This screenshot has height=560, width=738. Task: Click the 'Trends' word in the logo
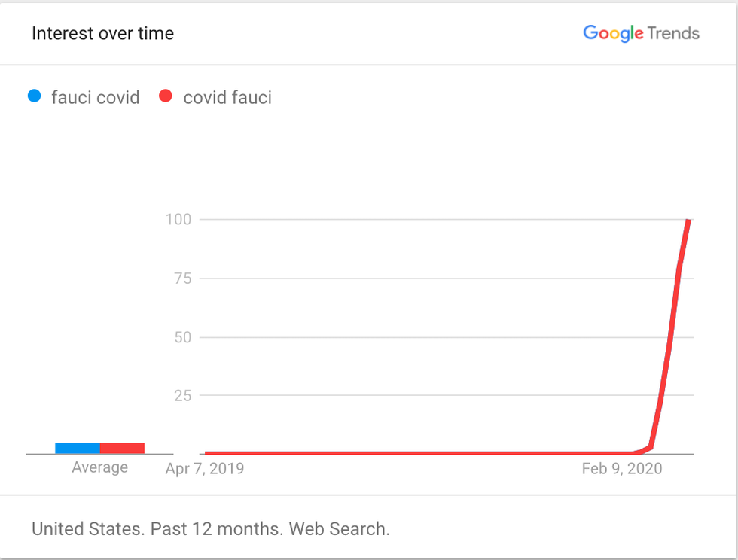pyautogui.click(x=673, y=33)
